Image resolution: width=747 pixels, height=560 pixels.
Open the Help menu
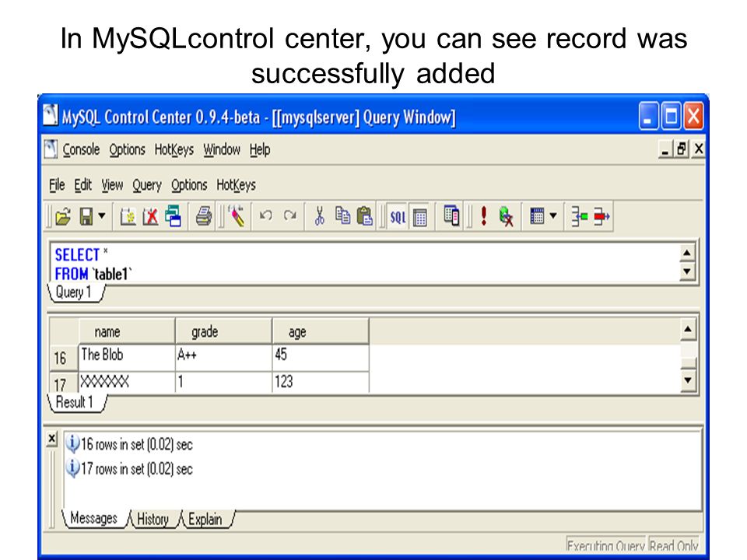click(x=260, y=149)
